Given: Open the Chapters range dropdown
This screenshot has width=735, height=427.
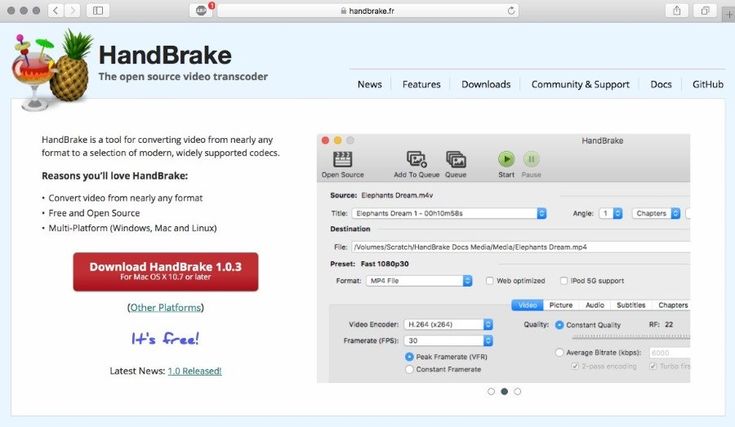Looking at the screenshot, I should pos(656,213).
